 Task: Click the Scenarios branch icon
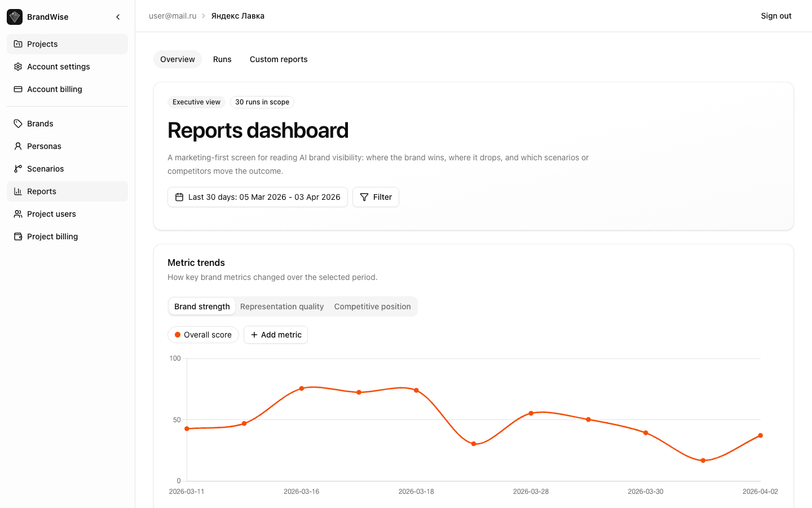pyautogui.click(x=19, y=168)
